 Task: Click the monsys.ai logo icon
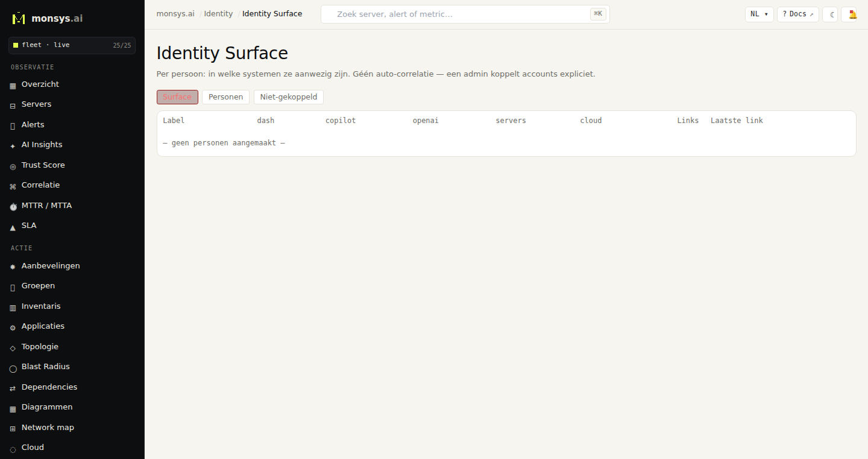19,18
